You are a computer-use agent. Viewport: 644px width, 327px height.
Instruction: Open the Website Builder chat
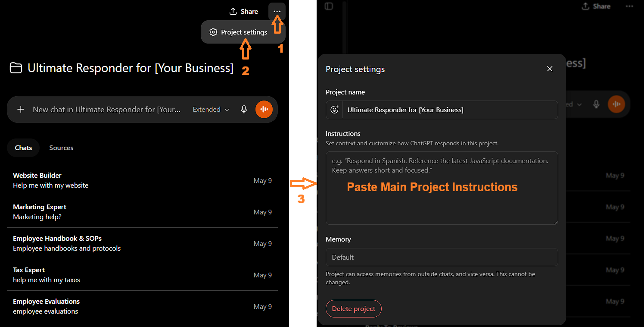point(142,180)
